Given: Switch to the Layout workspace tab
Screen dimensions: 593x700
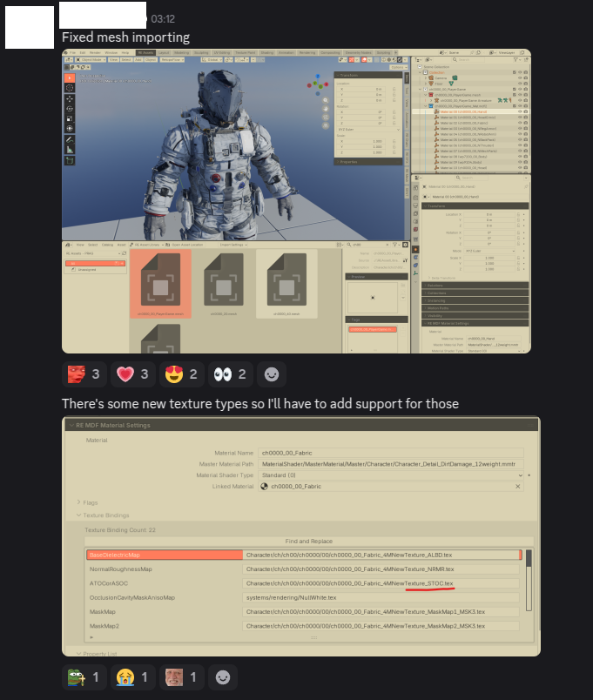Looking at the screenshot, I should (164, 53).
